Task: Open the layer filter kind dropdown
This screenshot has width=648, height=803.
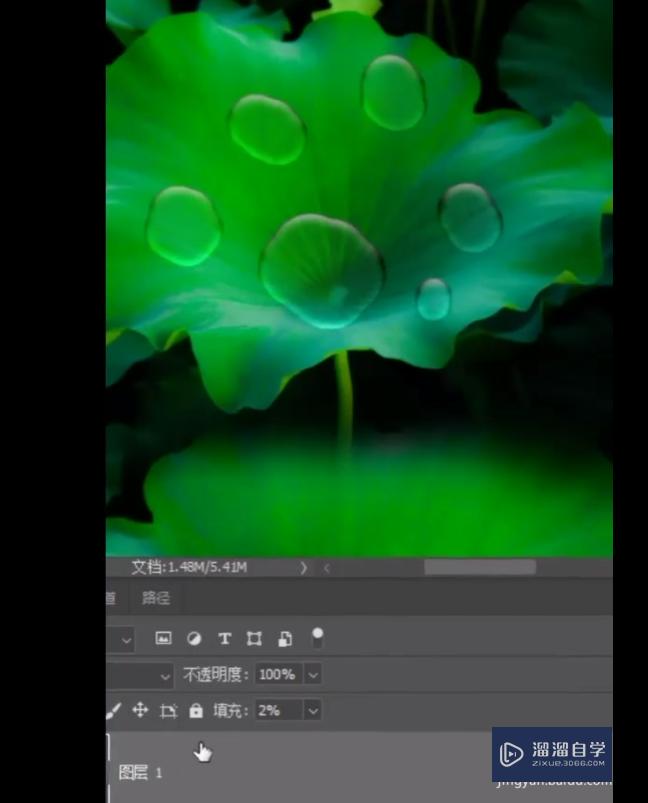Action: [122, 640]
